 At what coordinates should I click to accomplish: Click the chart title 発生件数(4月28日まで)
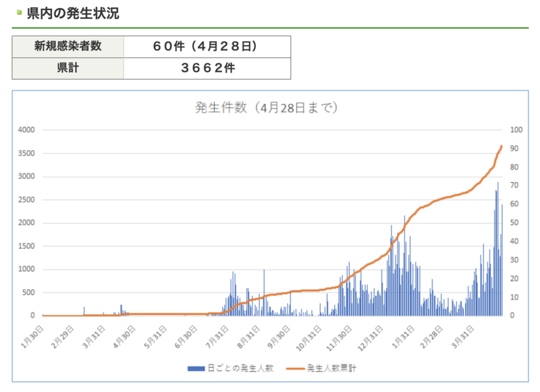click(x=267, y=107)
